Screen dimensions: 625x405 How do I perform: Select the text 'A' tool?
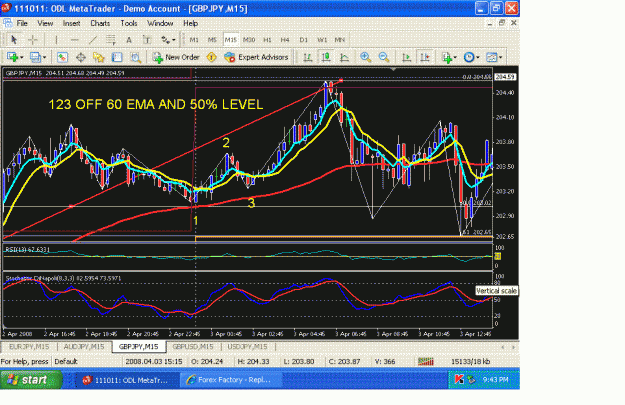tap(129, 40)
